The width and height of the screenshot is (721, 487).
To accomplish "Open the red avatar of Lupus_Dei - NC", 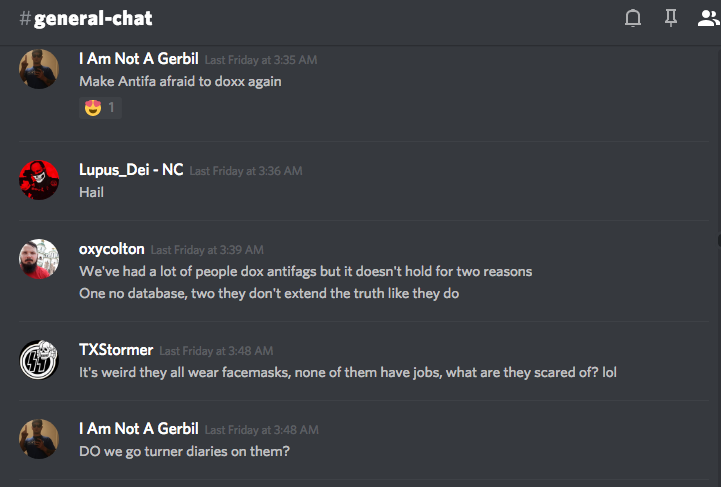I will [x=39, y=179].
